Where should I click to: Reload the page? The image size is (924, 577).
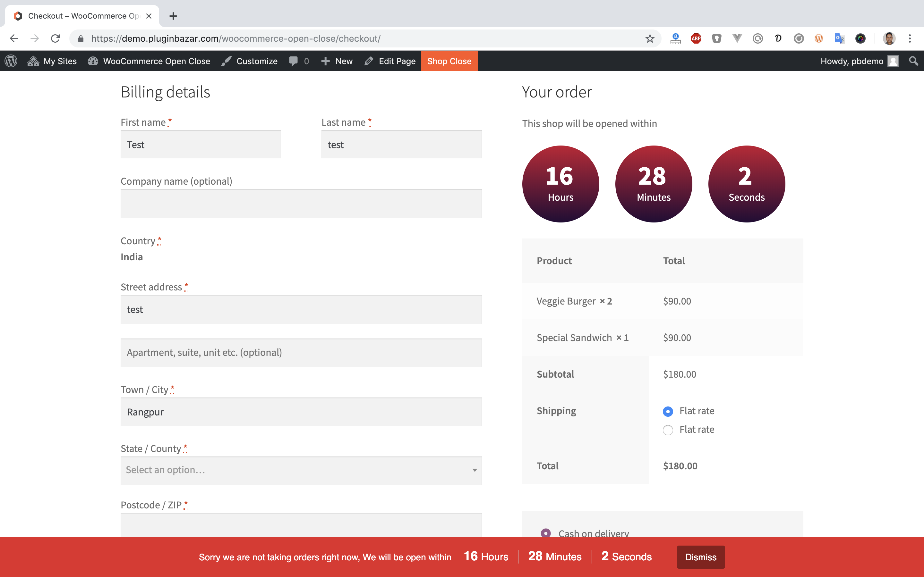56,38
